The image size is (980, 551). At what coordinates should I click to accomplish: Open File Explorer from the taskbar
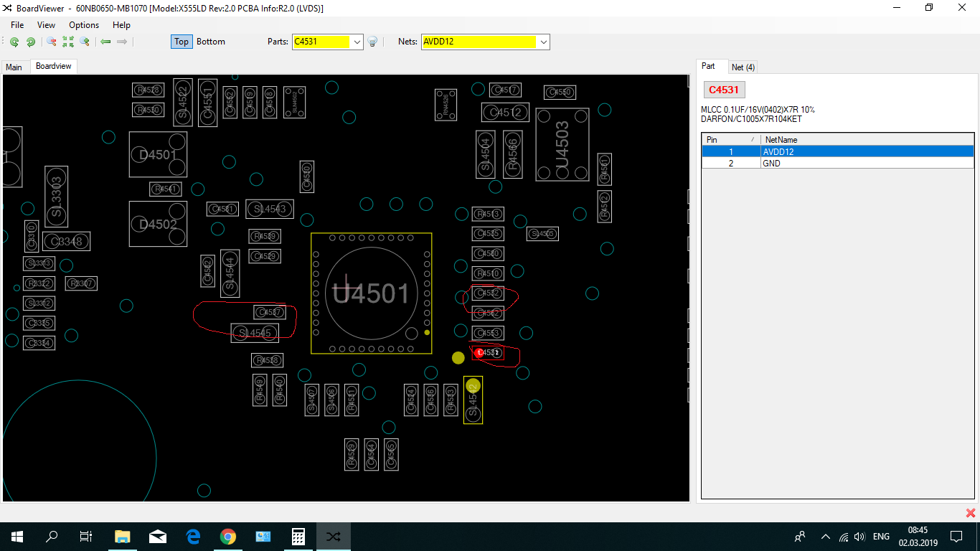(x=122, y=536)
